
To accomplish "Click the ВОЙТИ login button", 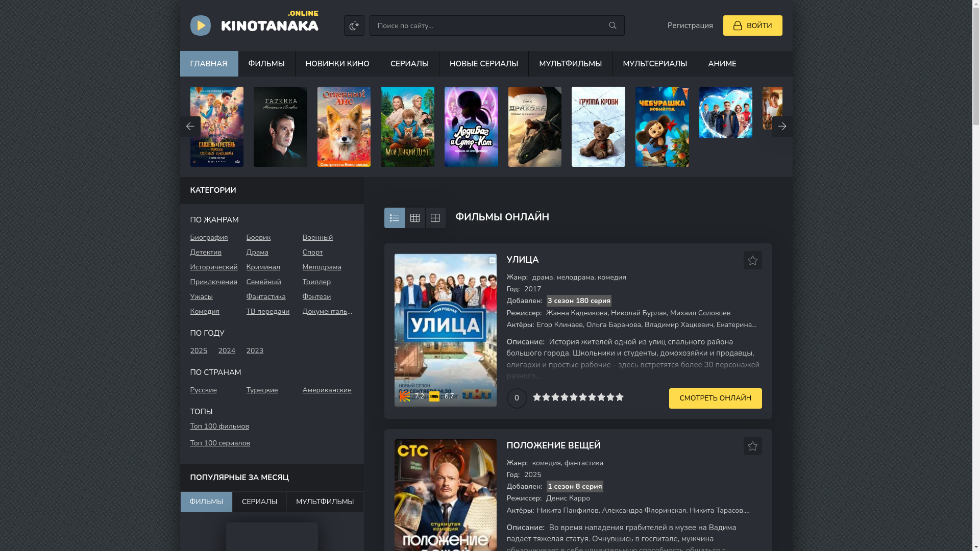I will tap(752, 26).
